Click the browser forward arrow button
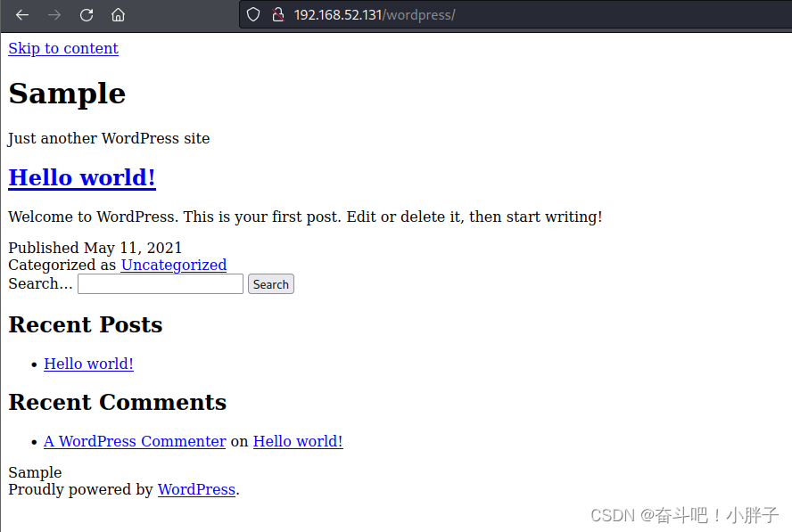 [x=54, y=15]
